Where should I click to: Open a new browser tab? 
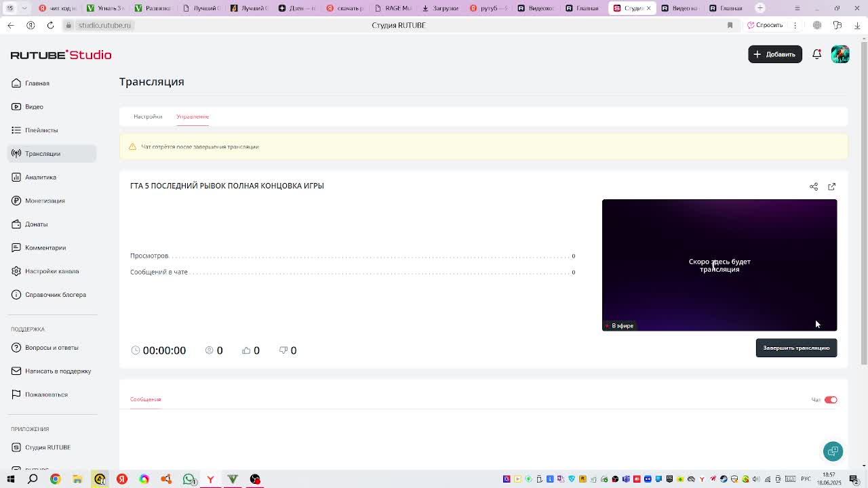(760, 8)
